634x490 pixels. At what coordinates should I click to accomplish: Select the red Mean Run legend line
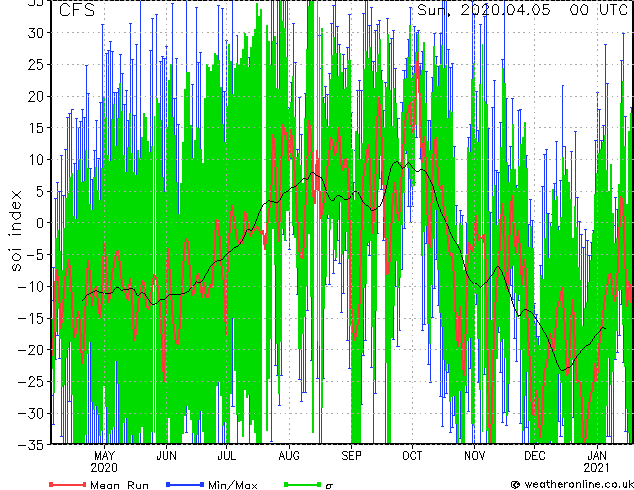pos(68,484)
